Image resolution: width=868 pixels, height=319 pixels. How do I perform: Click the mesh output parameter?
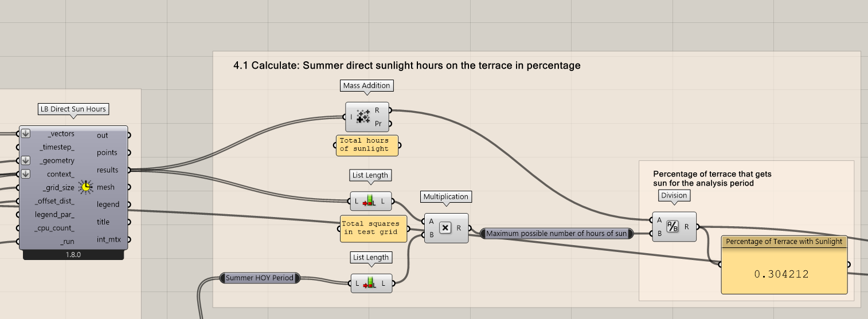(x=105, y=187)
